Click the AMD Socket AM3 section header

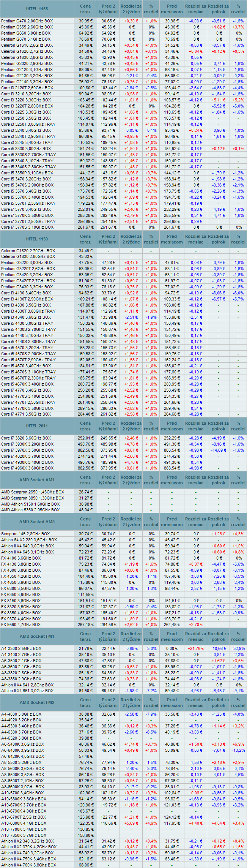pos(37,522)
